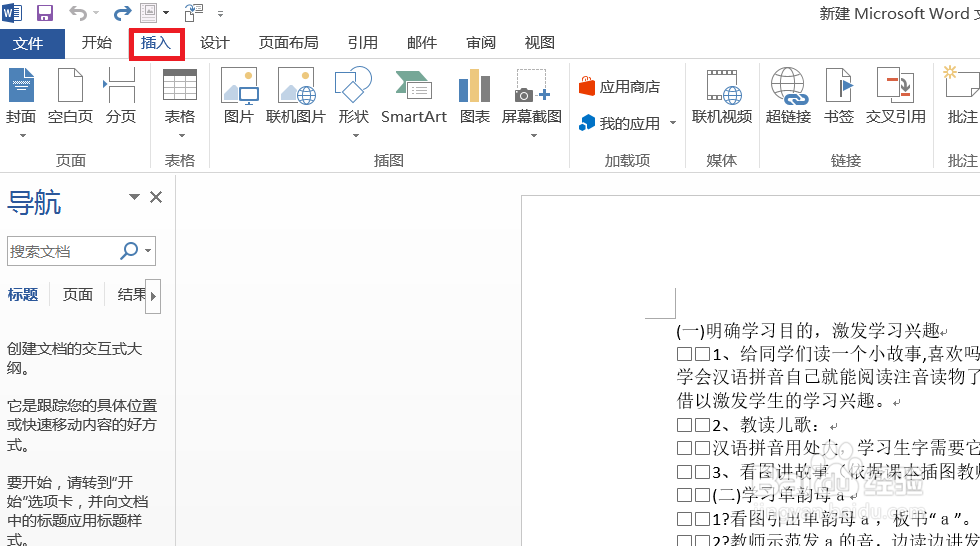Close the 导航 navigation pane
This screenshot has width=980, height=546.
pyautogui.click(x=156, y=197)
